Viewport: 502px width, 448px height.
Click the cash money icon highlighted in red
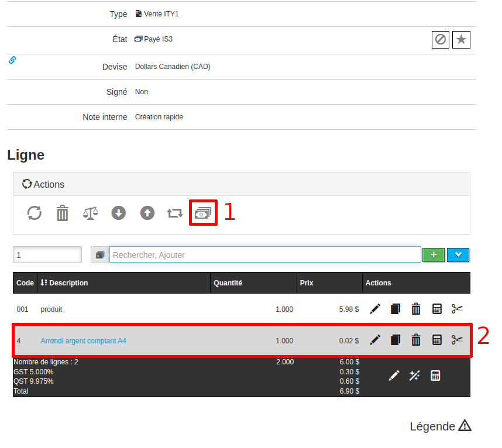click(203, 213)
